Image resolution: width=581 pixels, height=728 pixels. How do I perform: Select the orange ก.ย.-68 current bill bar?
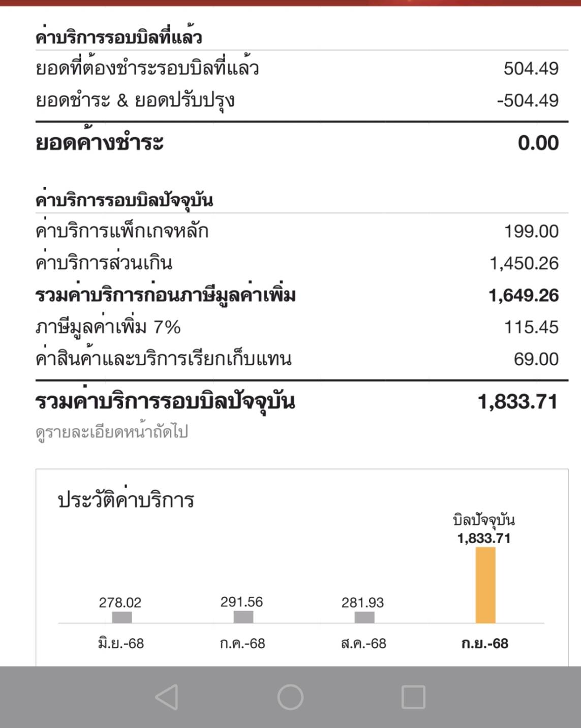[485, 584]
